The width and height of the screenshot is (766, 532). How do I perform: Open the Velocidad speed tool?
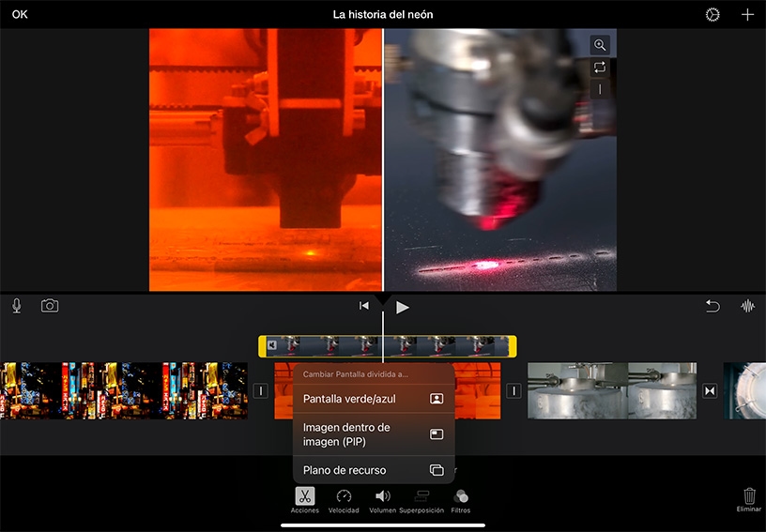pos(344,500)
